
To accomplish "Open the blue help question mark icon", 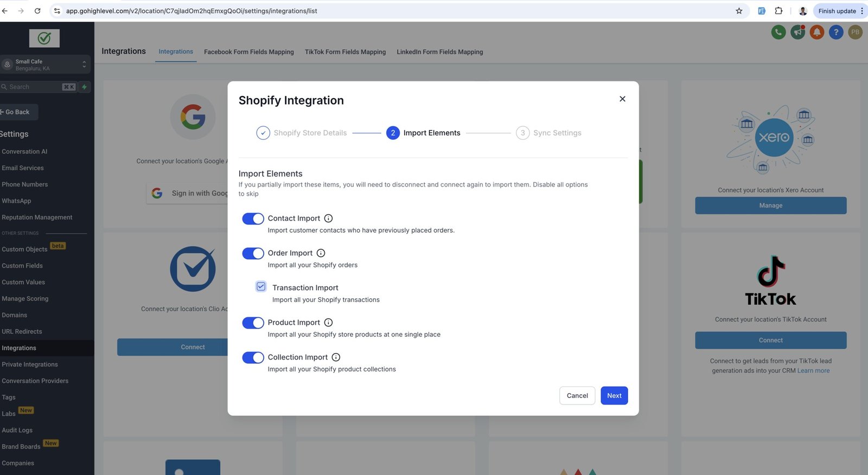I will (836, 32).
